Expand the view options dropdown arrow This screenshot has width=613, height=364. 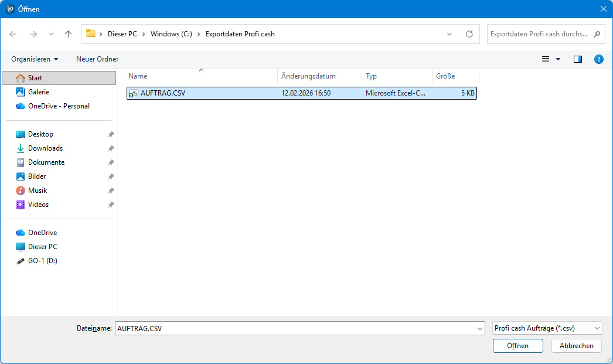[557, 59]
